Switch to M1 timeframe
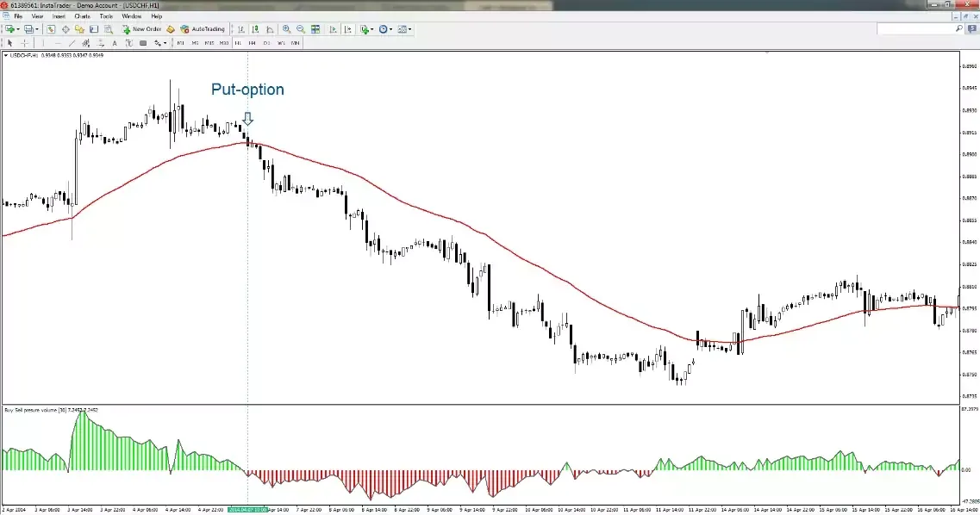 click(181, 43)
